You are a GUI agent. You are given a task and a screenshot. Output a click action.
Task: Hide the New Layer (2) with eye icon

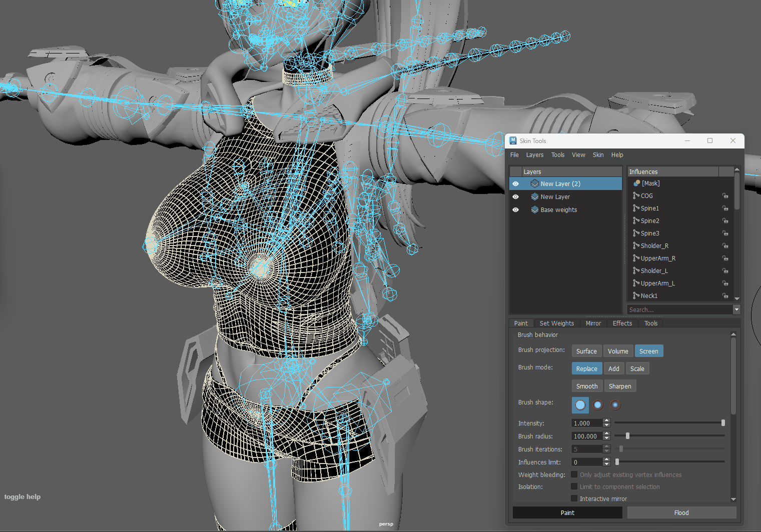(515, 184)
